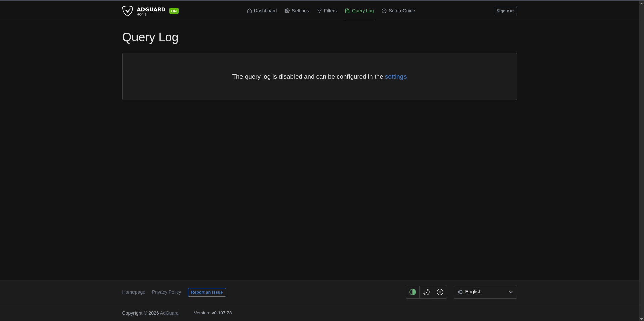Viewport: 644px width, 321px height.
Task: Select the Query Log tab
Action: point(359,11)
